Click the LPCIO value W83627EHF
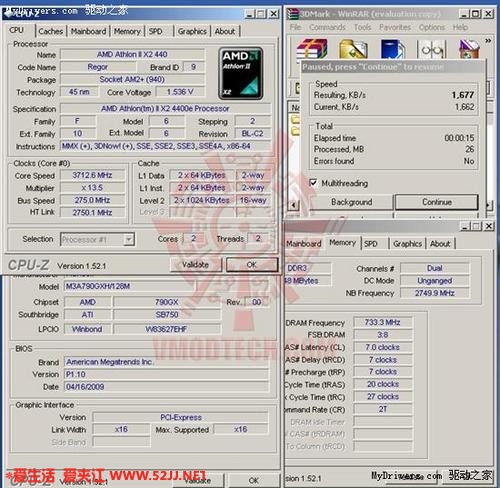The width and height of the screenshot is (500, 488). pos(167,329)
